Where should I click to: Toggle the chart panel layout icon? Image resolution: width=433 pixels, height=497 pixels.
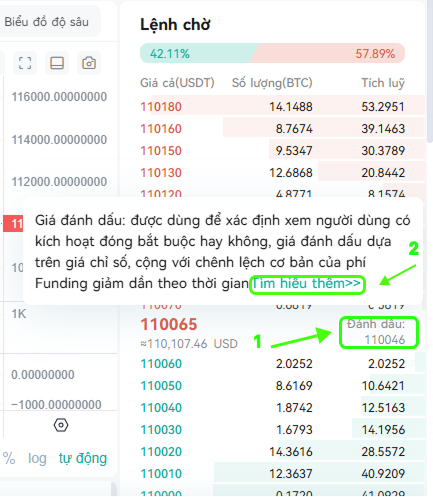pos(57,63)
